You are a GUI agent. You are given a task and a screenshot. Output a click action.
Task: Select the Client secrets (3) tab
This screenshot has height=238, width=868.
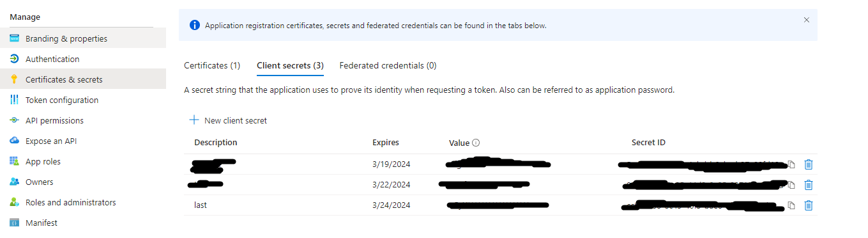coord(290,65)
